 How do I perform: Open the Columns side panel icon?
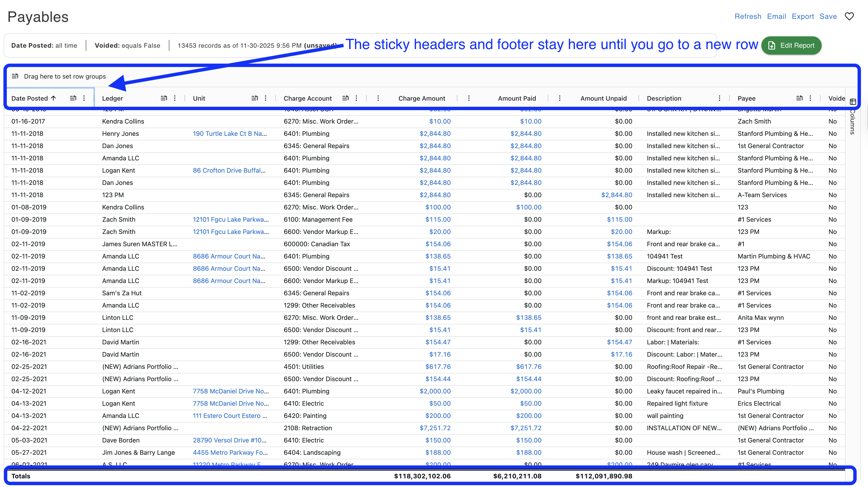coord(853,102)
